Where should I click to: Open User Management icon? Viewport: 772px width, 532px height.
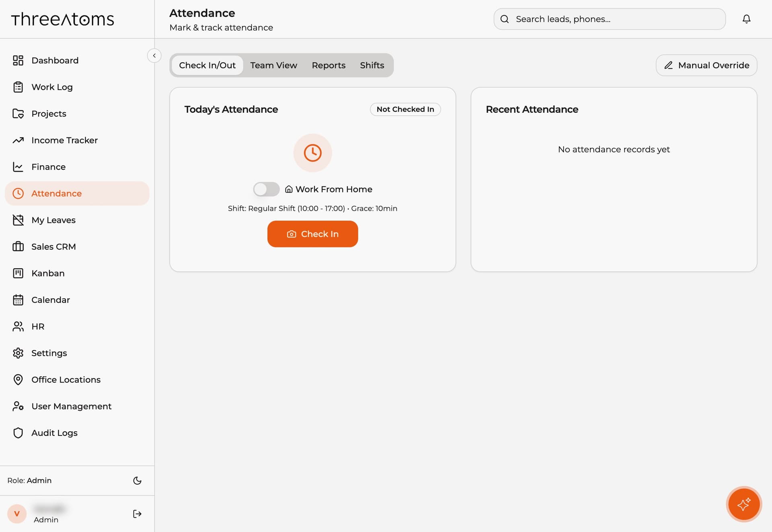pos(18,406)
